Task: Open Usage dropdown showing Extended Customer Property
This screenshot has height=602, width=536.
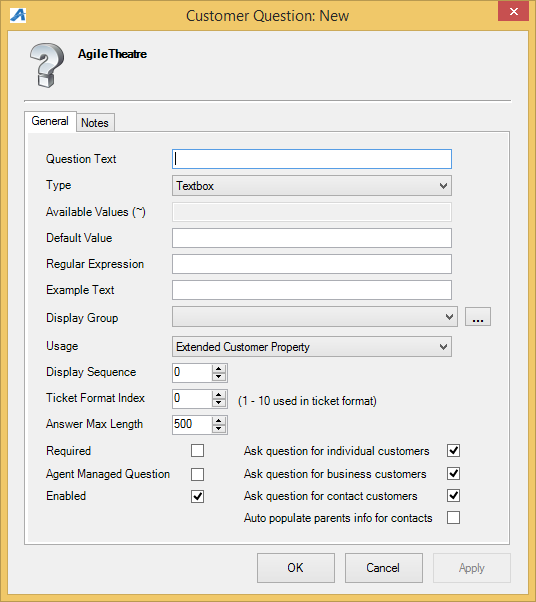Action: [x=312, y=347]
